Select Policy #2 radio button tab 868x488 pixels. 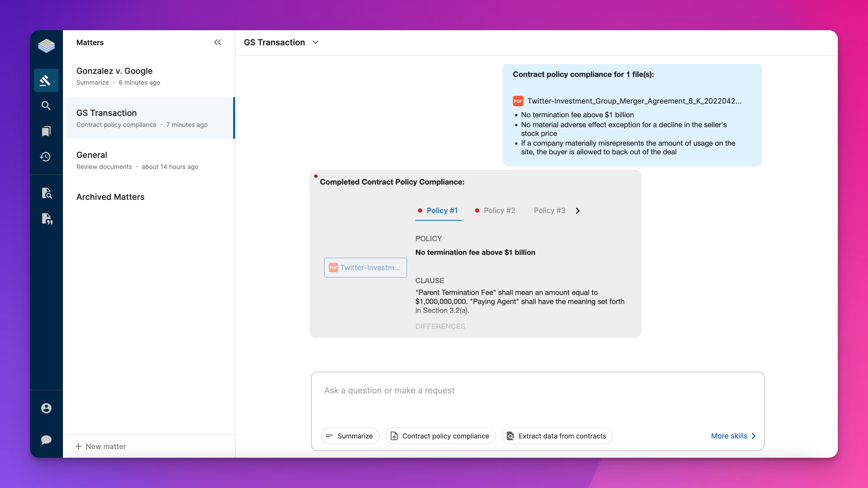pyautogui.click(x=500, y=210)
